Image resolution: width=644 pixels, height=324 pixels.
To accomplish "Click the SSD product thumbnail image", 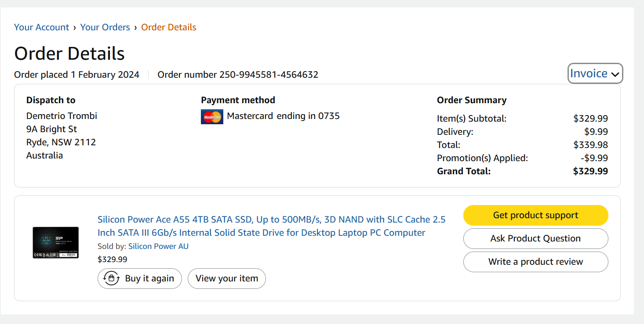I will click(x=56, y=242).
